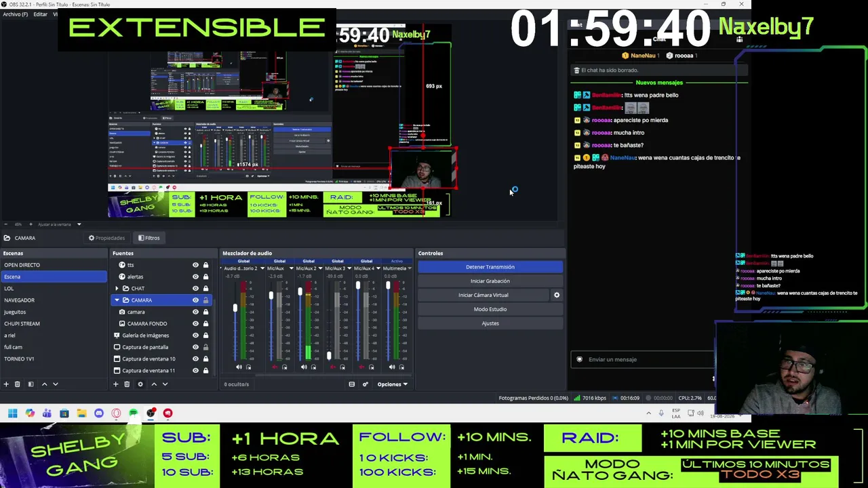Toggle the lock on the camara source
This screenshot has width=868, height=488.
205,312
